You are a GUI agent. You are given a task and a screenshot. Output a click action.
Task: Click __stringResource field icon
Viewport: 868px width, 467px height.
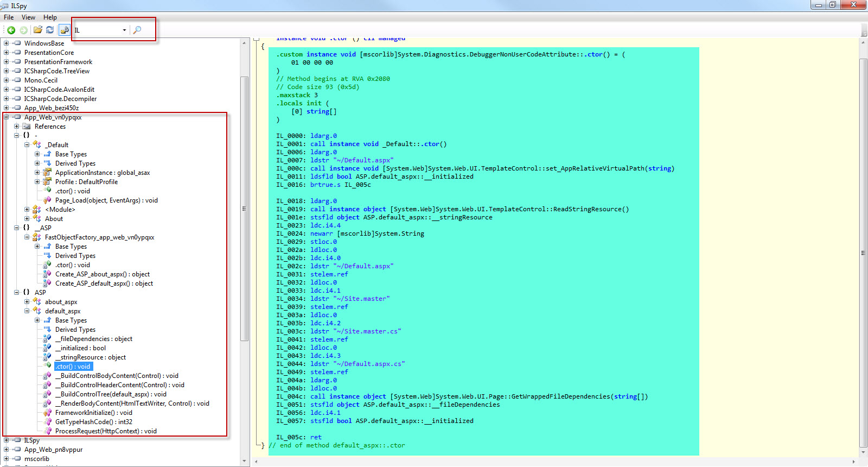[x=47, y=357]
